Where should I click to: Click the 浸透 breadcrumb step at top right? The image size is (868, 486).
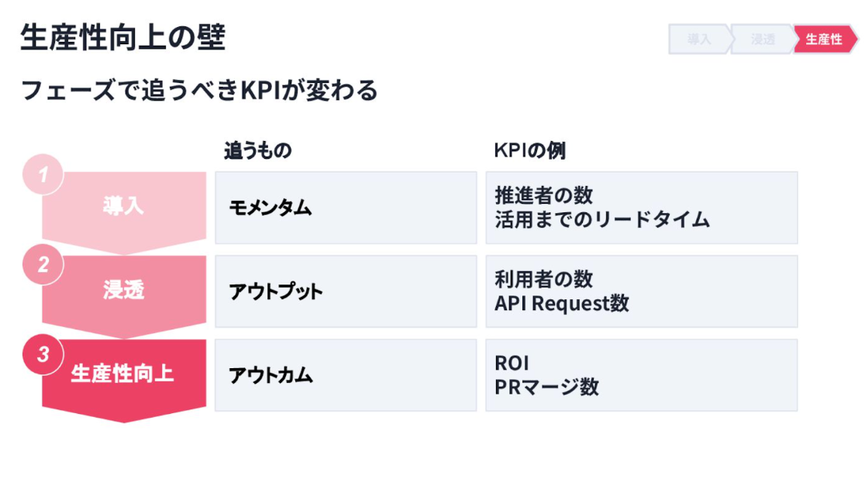click(763, 40)
